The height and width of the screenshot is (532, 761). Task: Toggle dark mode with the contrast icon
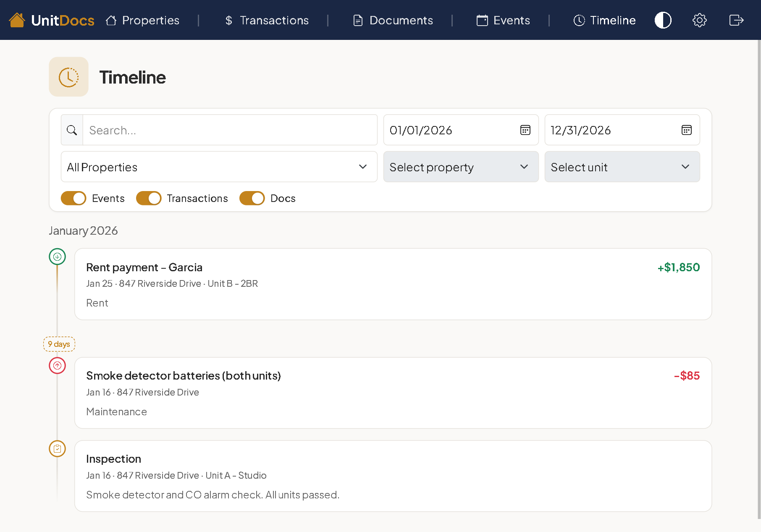tap(663, 20)
